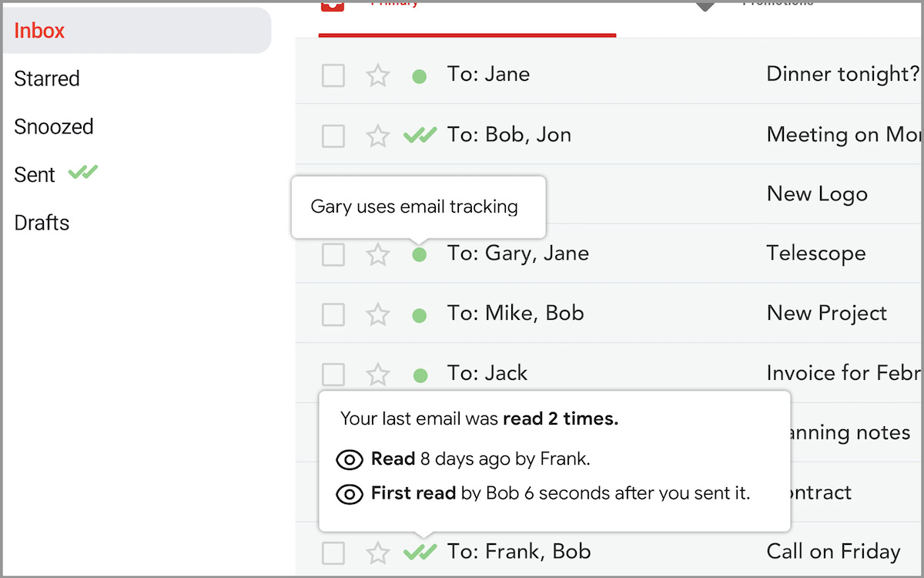The height and width of the screenshot is (578, 924).
Task: Click the green tracking dot beside Jack
Action: [x=420, y=375]
